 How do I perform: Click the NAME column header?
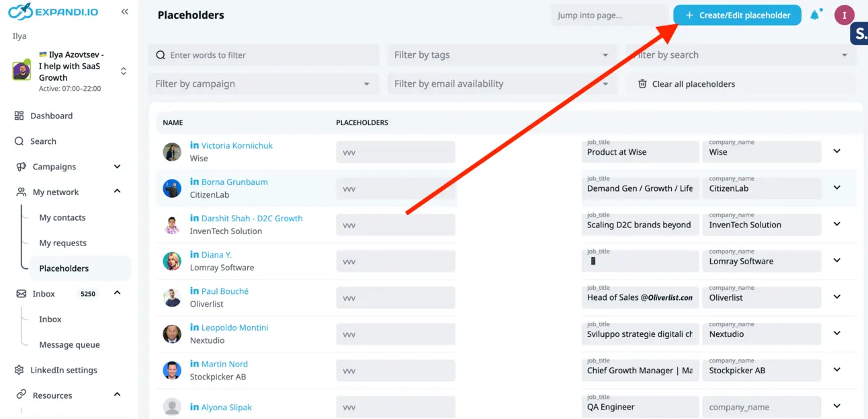click(173, 123)
